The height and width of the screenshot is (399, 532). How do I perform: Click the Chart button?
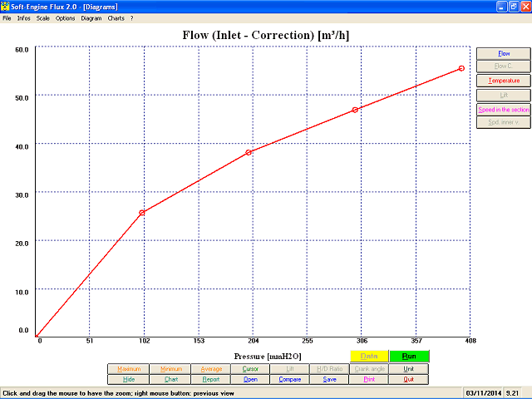point(171,379)
